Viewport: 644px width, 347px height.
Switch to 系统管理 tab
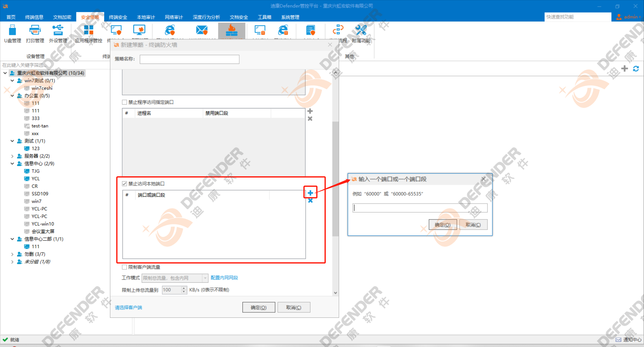pyautogui.click(x=290, y=17)
